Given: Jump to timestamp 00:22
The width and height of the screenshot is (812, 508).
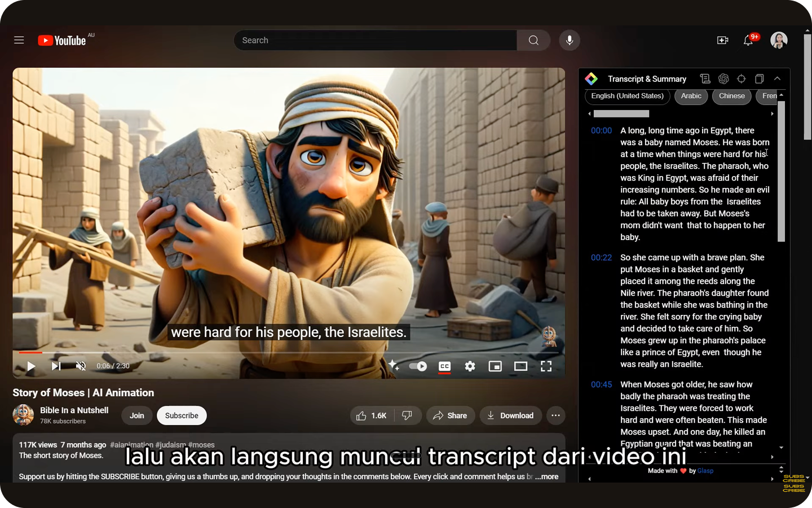Looking at the screenshot, I should (x=601, y=257).
